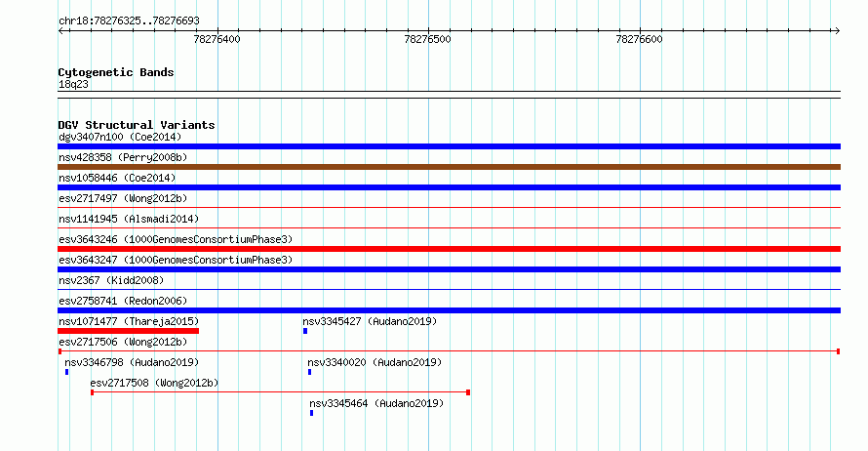This screenshot has height=451, width=868.
Task: Click the 18q23 cytogenetic band line
Action: point(449,95)
